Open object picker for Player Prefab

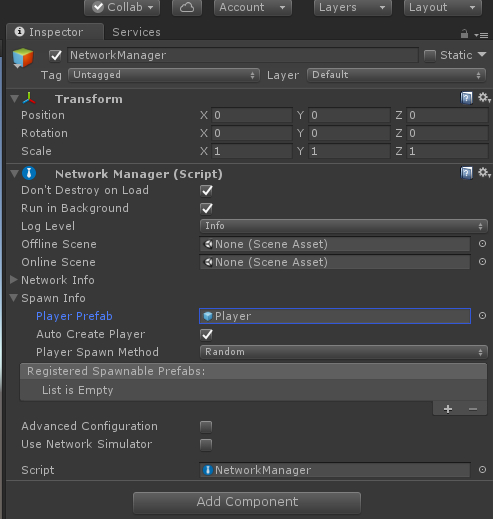[482, 316]
